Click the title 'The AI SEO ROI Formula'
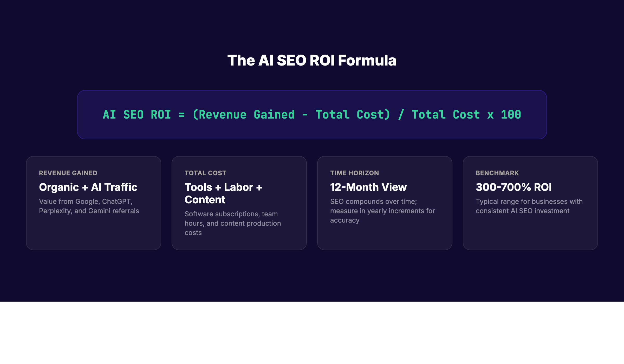 click(312, 60)
